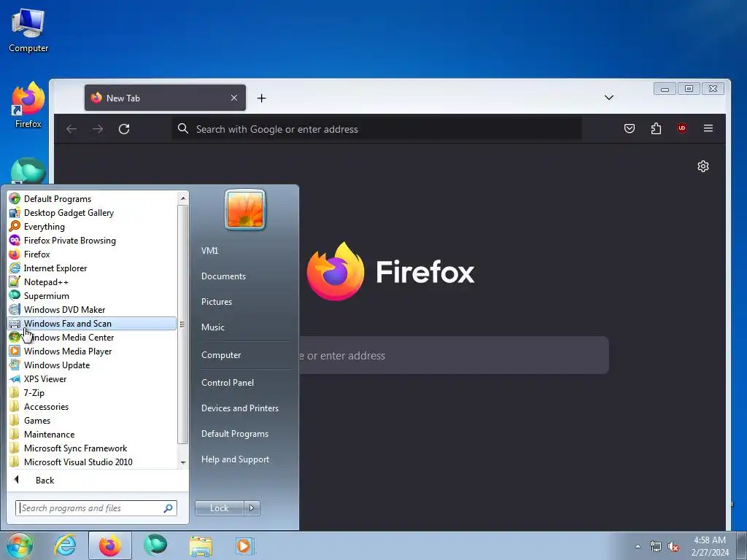Open Internet Explorer from taskbar
Screen dimensions: 747x560
pos(65,545)
